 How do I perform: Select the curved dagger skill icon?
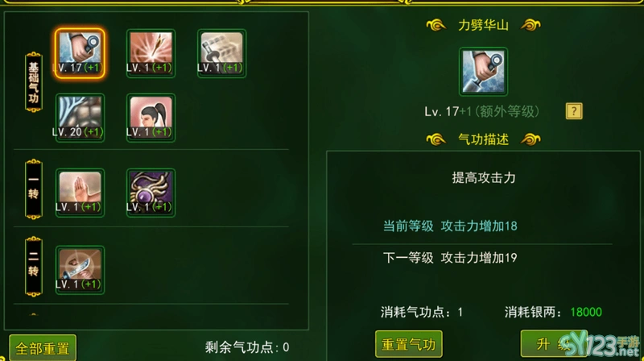tap(80, 270)
